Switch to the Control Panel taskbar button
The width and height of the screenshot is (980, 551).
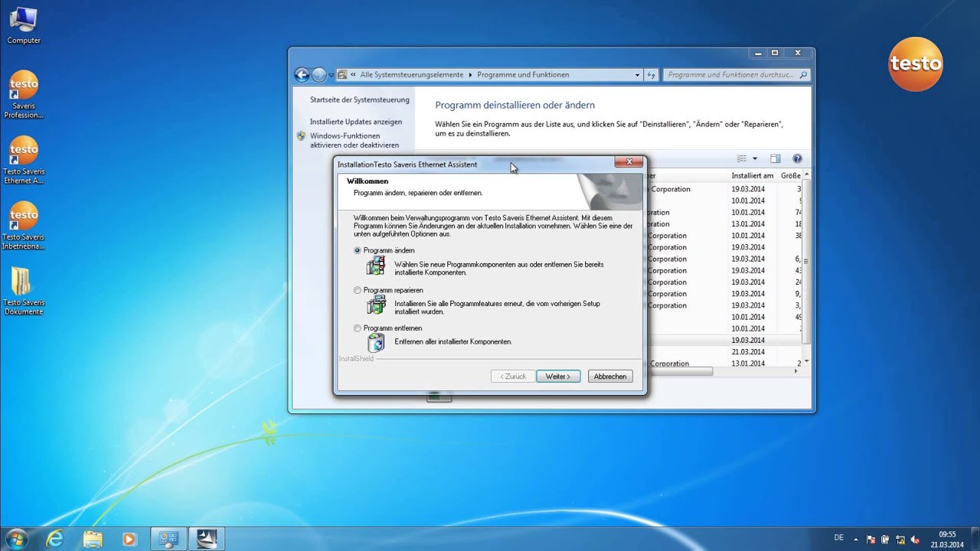169,539
